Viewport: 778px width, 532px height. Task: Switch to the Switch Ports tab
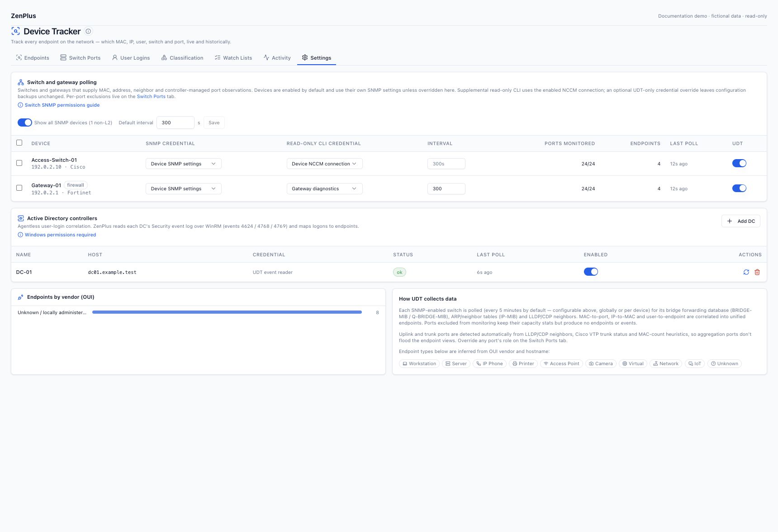coord(81,58)
